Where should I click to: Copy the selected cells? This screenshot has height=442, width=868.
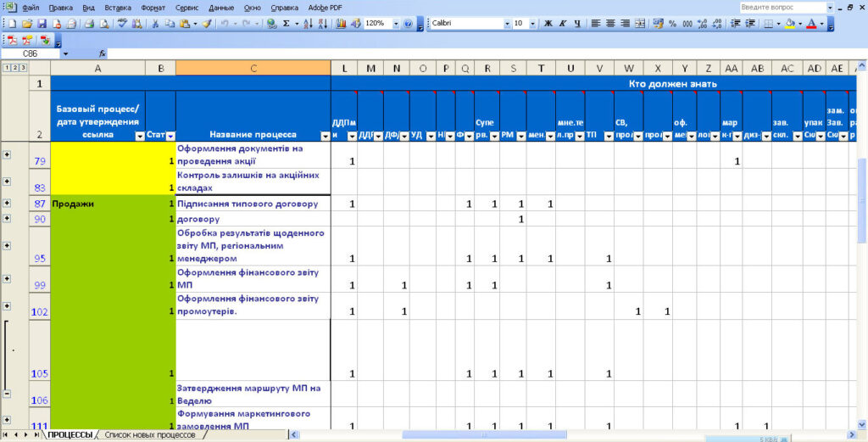(x=170, y=24)
